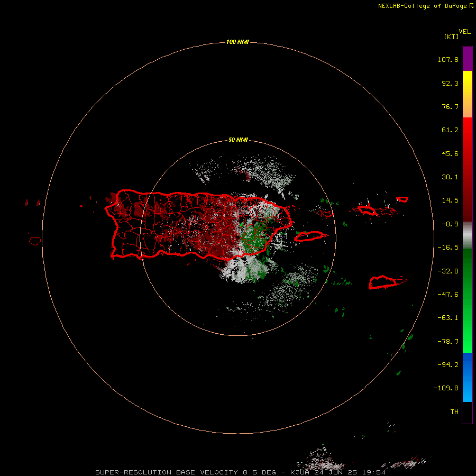
Task: Click the -0.9 legend value
Action: (450, 224)
